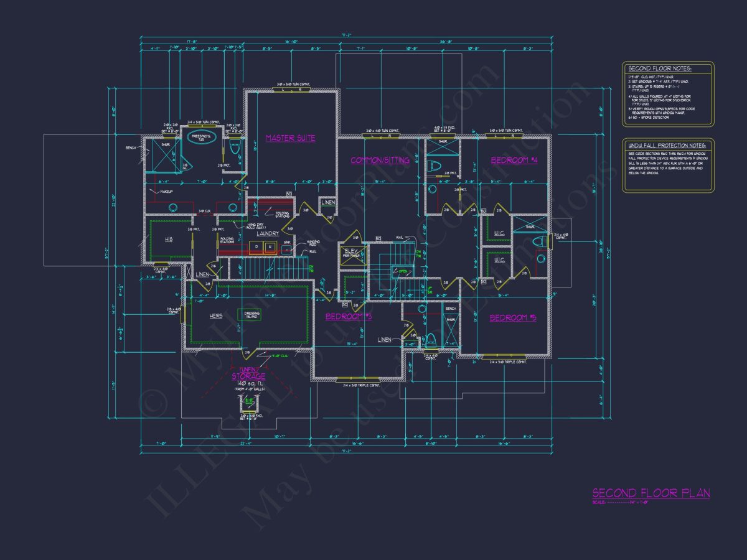The image size is (747, 560).
Task: Click the washer symbol marked W
Action: [270, 248]
